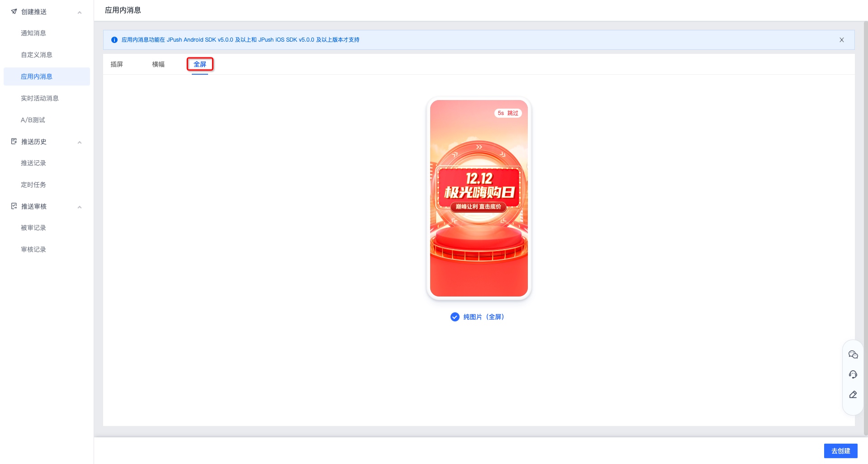
Task: Open the customer service headset icon
Action: click(x=853, y=374)
